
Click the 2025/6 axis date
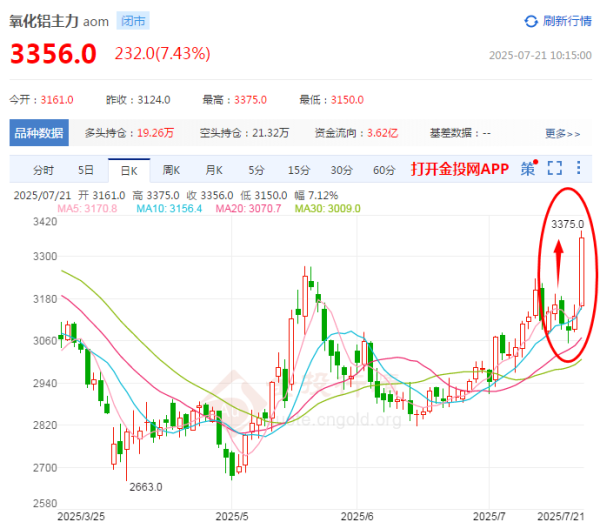(x=357, y=516)
